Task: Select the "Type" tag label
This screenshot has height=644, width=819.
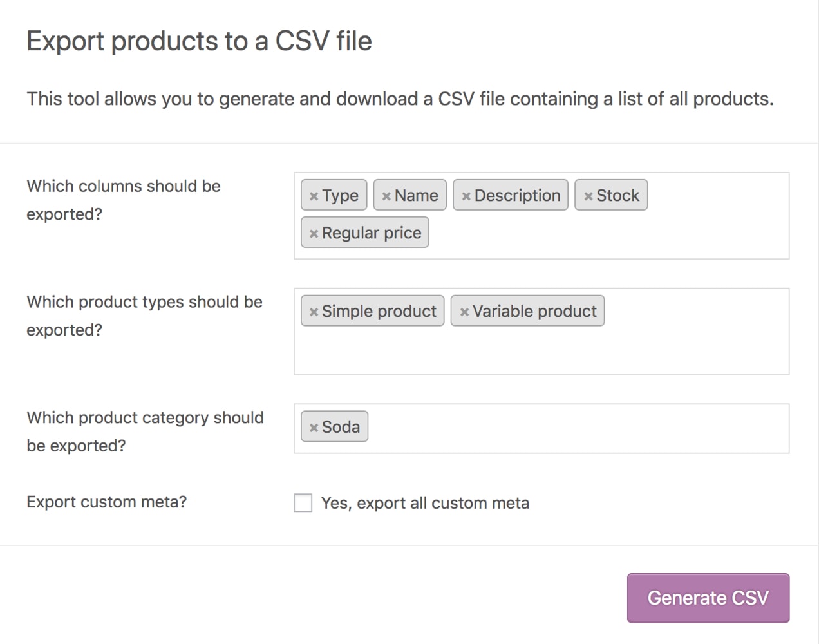Action: point(341,194)
